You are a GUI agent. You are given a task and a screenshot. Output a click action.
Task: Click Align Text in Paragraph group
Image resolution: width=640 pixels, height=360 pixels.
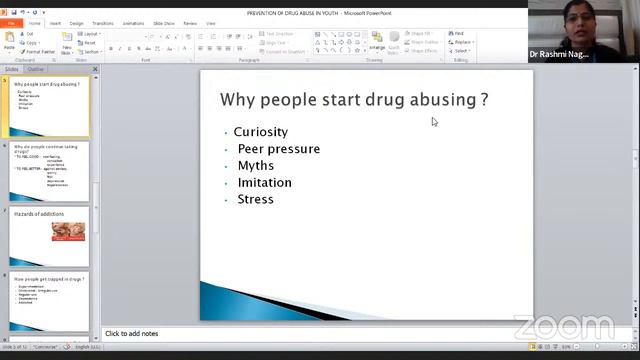pos(274,43)
